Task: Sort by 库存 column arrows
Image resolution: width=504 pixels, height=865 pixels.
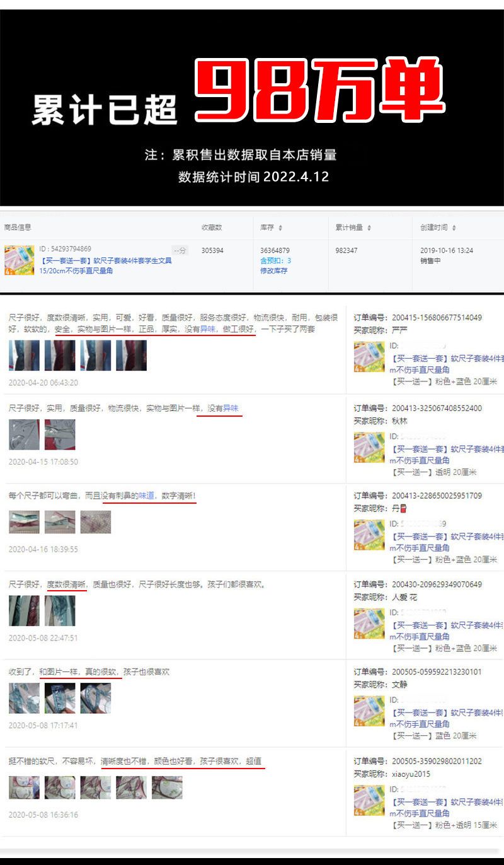Action: click(x=280, y=228)
